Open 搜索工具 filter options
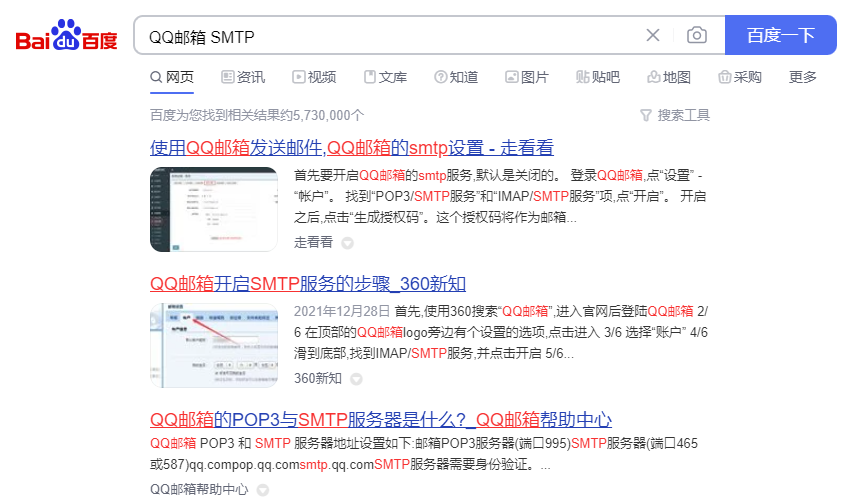Viewport: 866px width, 502px height. (x=674, y=115)
